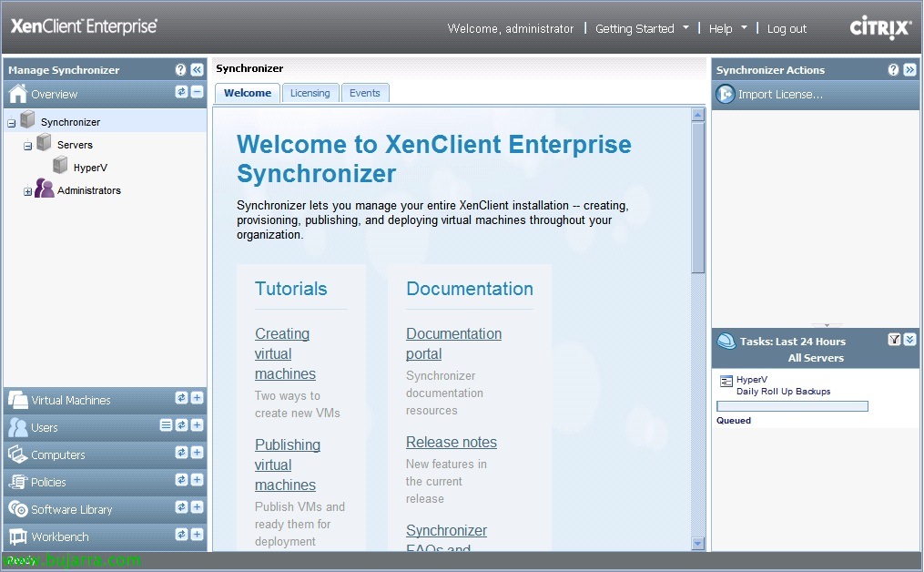
Task: Click the HyperV server icon in tree
Action: coord(60,165)
